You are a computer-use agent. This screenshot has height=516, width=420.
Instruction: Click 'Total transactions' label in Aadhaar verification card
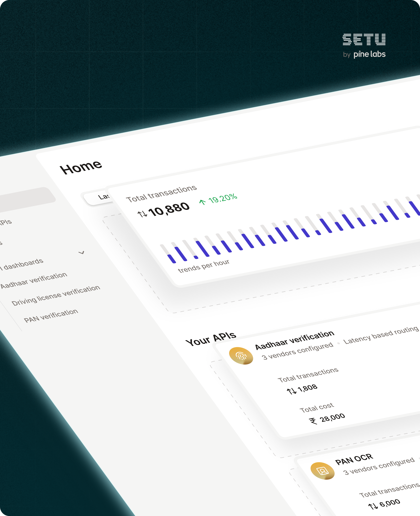pyautogui.click(x=308, y=375)
